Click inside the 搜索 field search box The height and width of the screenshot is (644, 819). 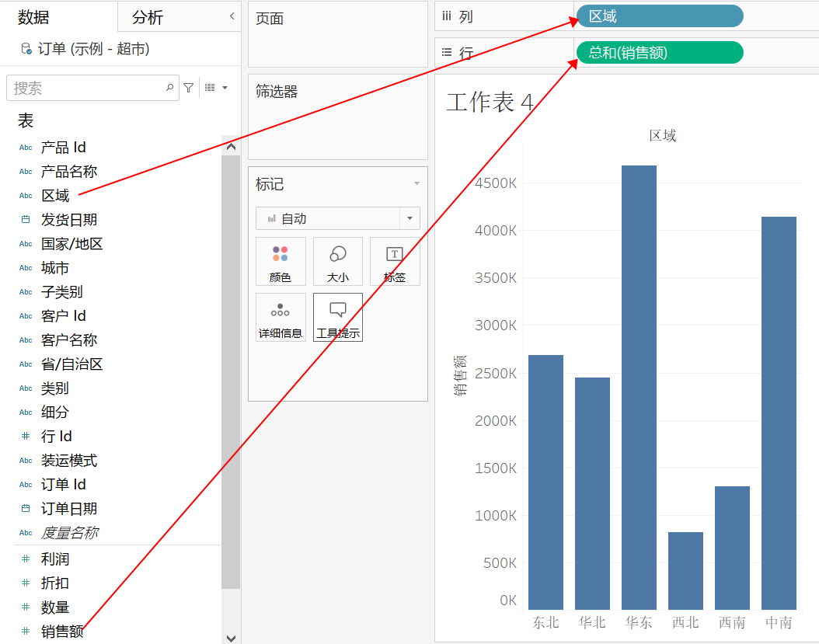point(92,88)
